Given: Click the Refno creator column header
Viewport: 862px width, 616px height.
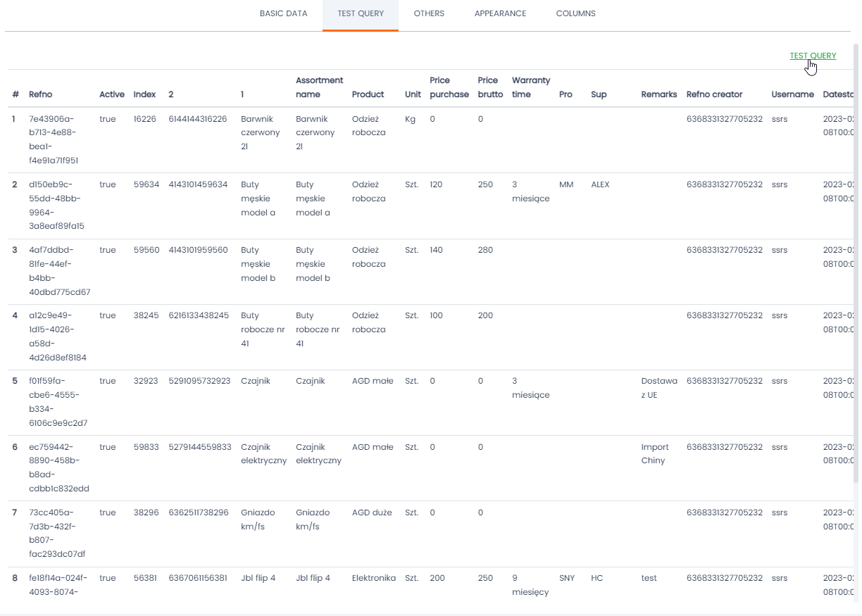Looking at the screenshot, I should coord(714,94).
